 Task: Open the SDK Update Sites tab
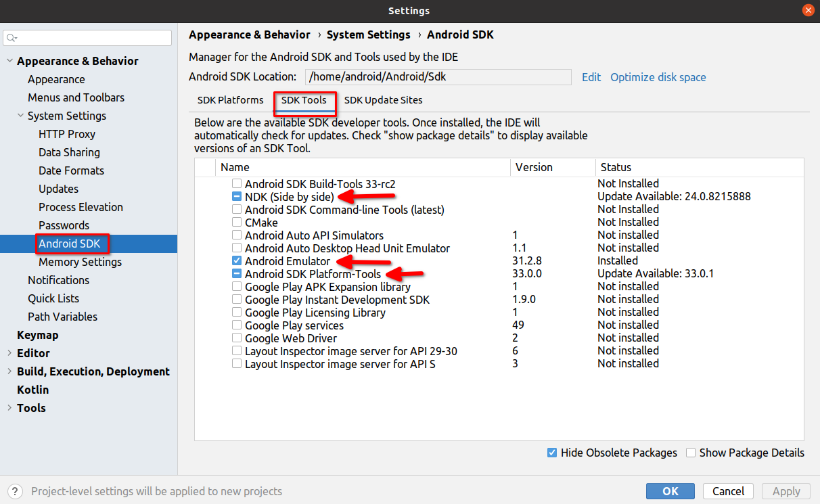pyautogui.click(x=384, y=100)
